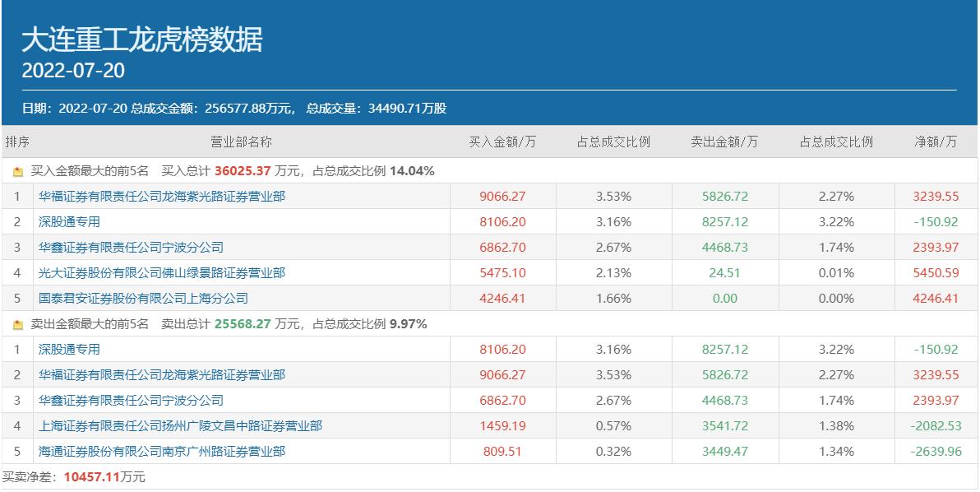This screenshot has height=492, width=980.
Task: Open 华鑫证券宁波分公司 link in buy list
Action: (x=131, y=248)
